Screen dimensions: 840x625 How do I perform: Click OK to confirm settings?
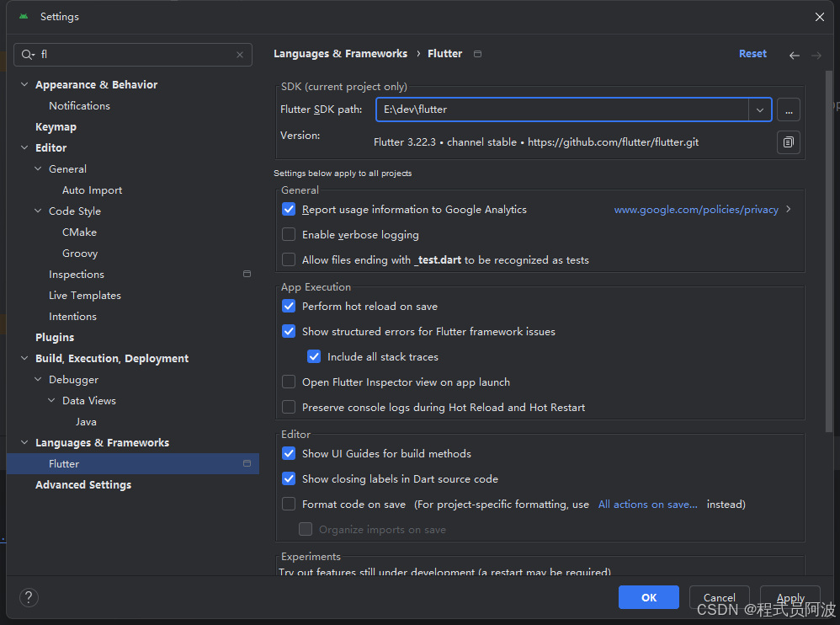[x=649, y=597]
